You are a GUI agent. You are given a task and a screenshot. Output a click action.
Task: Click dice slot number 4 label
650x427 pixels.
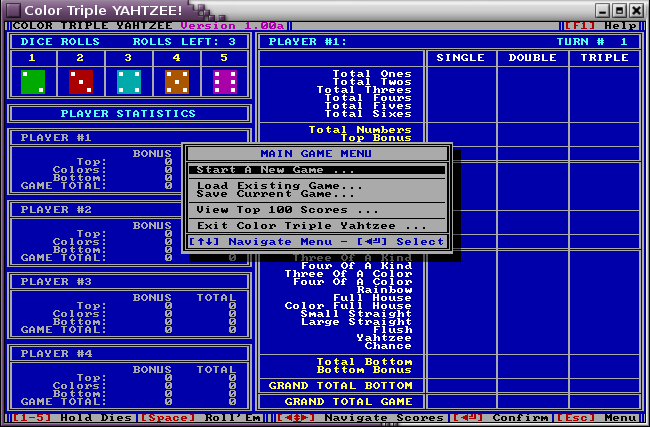coord(177,58)
